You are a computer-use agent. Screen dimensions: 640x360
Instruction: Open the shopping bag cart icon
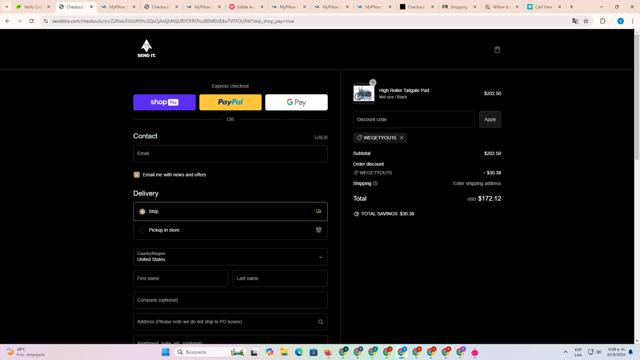(497, 50)
